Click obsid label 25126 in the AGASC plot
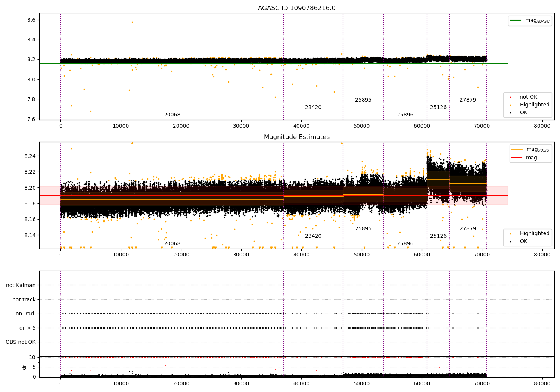Image resolution: width=560 pixels, height=392 pixels. 438,108
